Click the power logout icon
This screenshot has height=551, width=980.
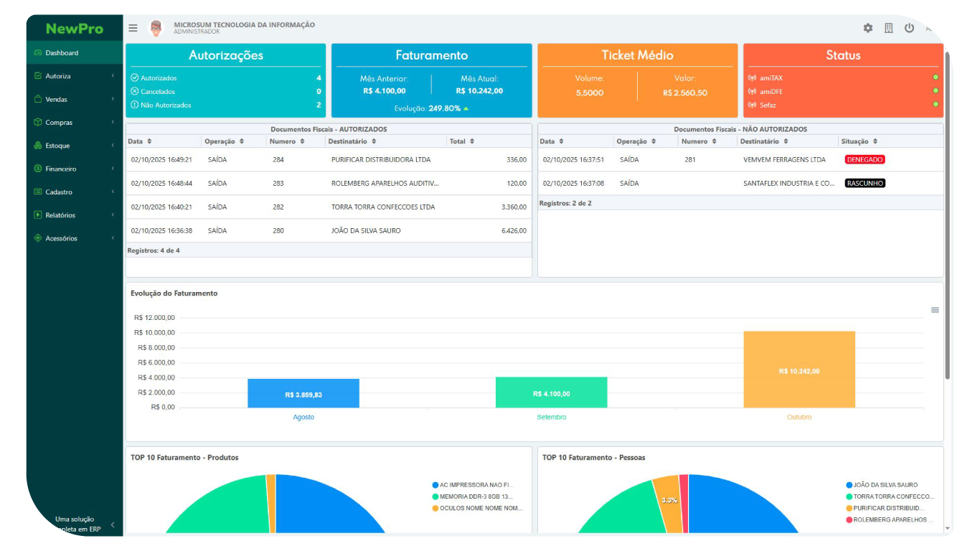pyautogui.click(x=909, y=28)
